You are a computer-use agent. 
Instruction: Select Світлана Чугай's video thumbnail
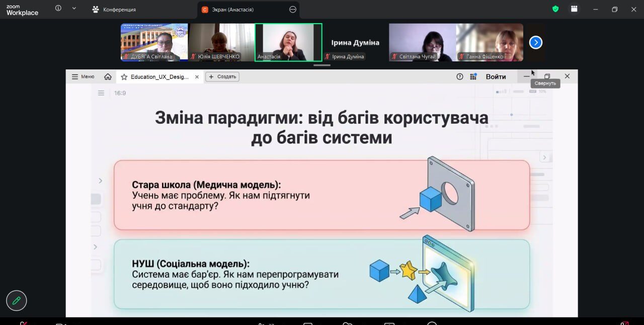coord(422,42)
